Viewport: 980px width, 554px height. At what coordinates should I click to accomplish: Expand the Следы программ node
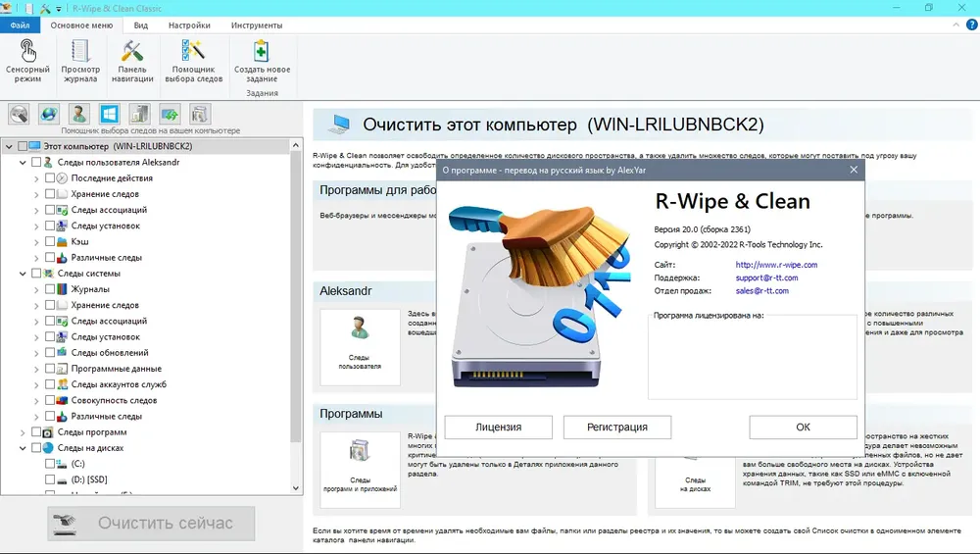pos(23,432)
